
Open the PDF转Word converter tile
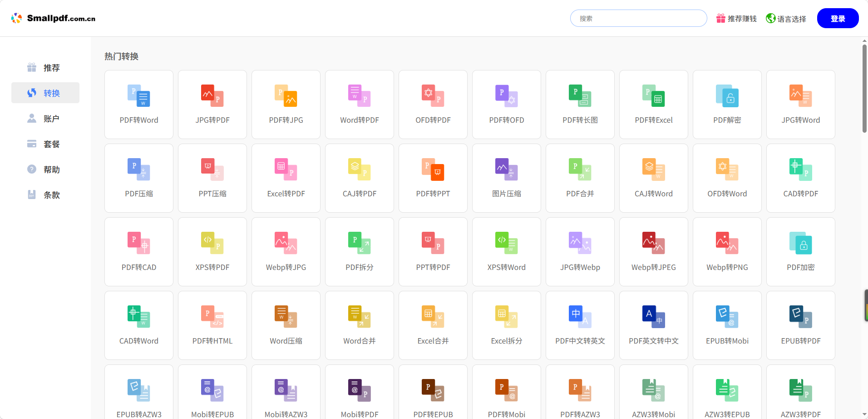click(x=139, y=105)
